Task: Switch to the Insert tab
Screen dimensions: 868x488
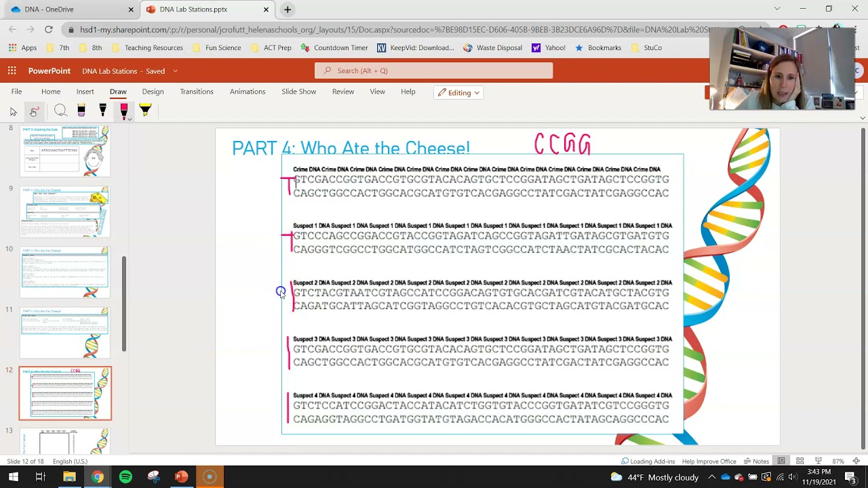Action: tap(85, 92)
